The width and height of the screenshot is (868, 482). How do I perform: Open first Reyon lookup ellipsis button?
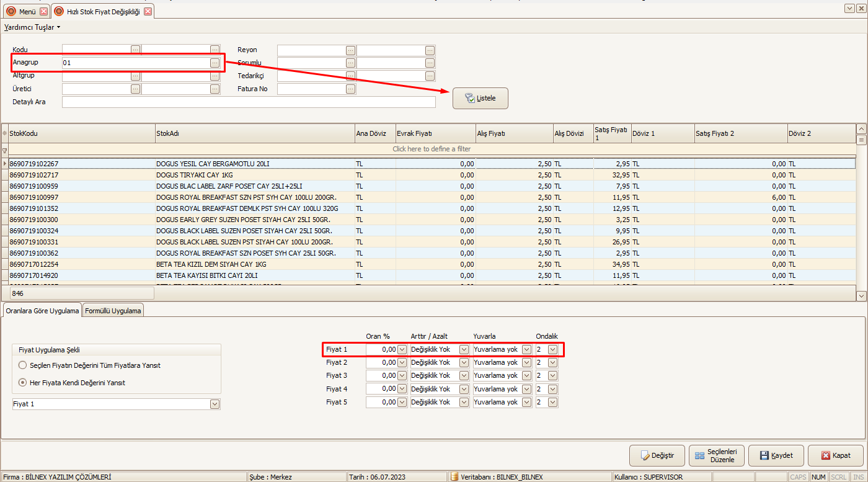pos(350,50)
